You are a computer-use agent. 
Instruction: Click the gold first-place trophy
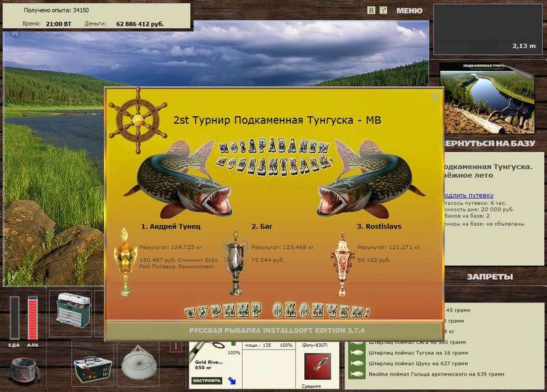click(x=125, y=261)
